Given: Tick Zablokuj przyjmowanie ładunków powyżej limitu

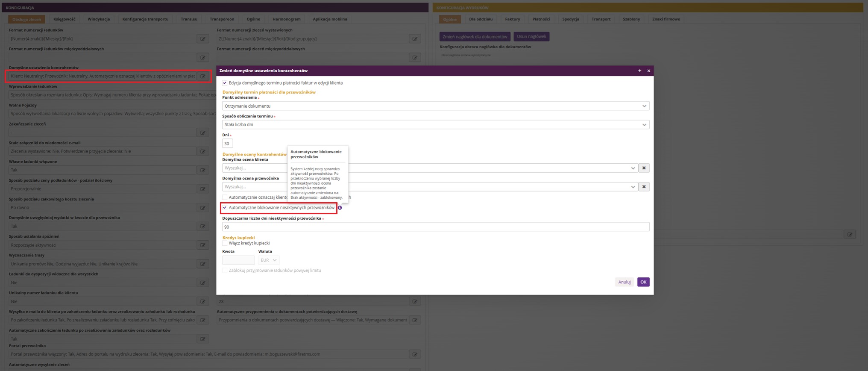Looking at the screenshot, I should click(x=225, y=271).
